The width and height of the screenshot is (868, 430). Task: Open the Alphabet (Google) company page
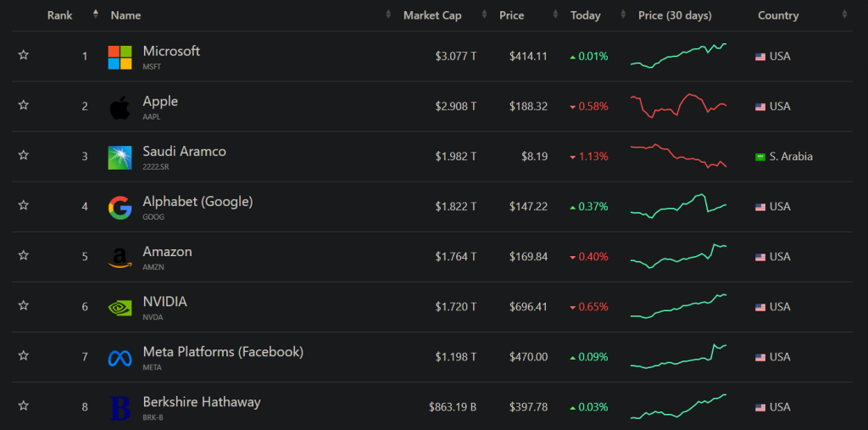pos(198,202)
